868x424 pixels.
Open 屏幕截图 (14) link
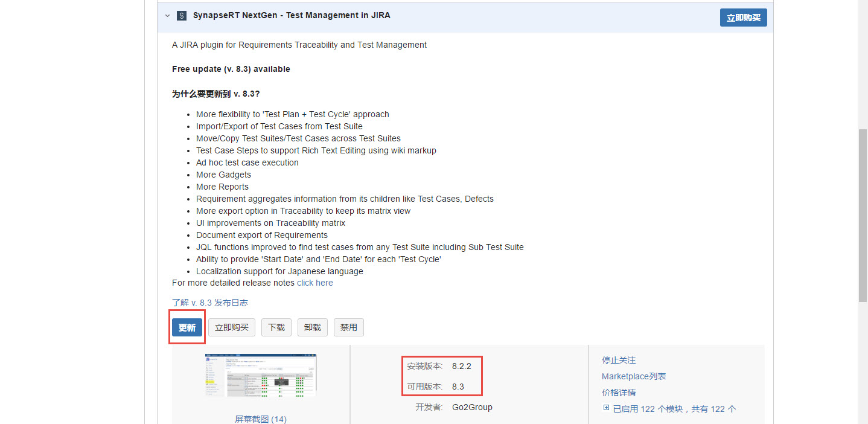(261, 419)
